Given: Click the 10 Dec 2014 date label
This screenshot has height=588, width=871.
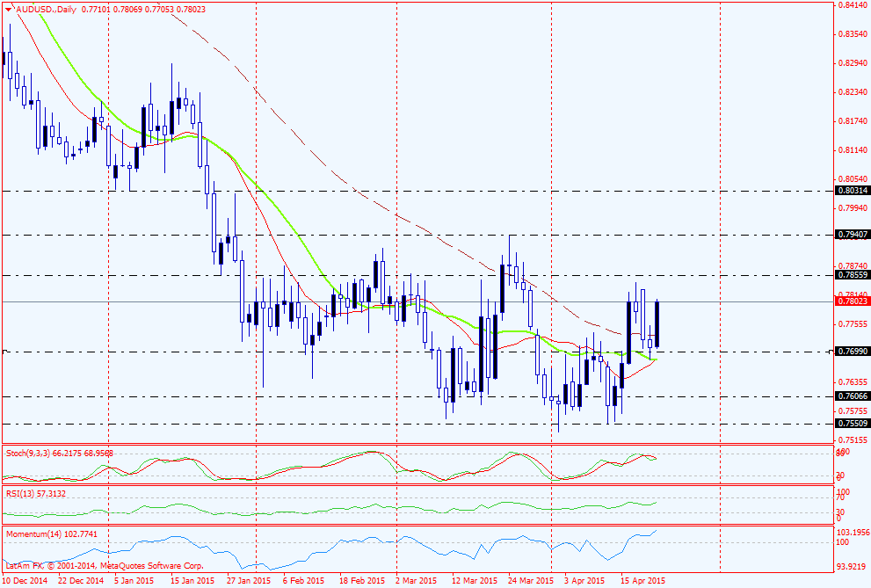Looking at the screenshot, I should [25, 581].
